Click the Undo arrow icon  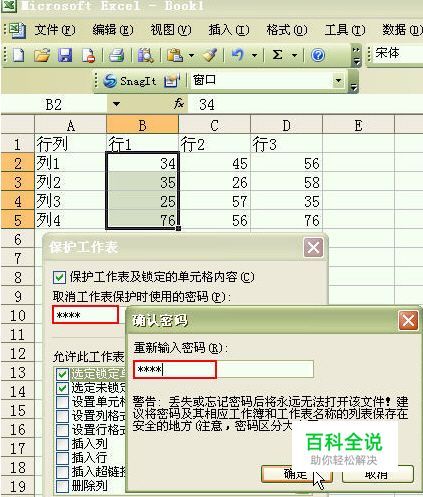point(238,55)
